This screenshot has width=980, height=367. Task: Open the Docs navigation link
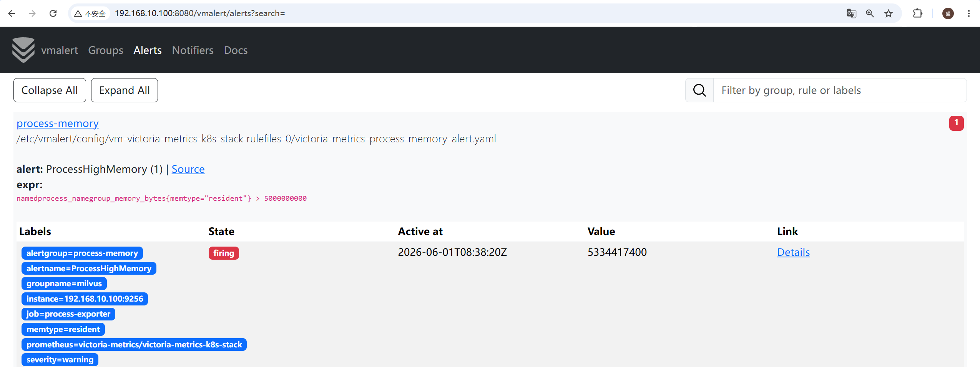point(236,50)
